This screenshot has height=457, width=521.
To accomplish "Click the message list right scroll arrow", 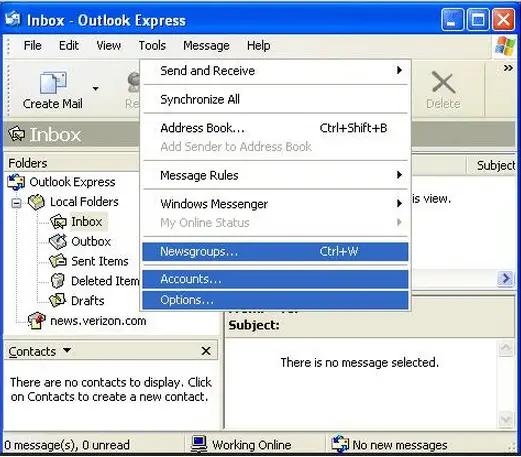I will click(505, 278).
